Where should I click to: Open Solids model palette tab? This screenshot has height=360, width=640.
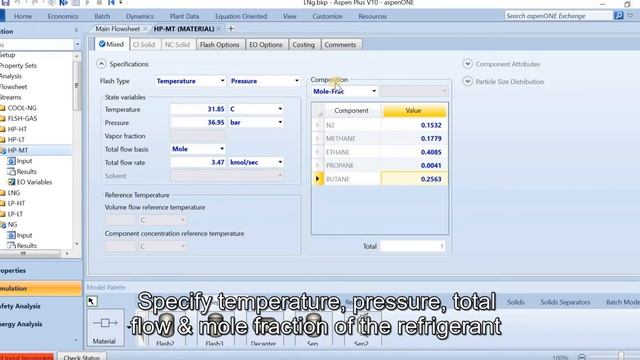516,302
